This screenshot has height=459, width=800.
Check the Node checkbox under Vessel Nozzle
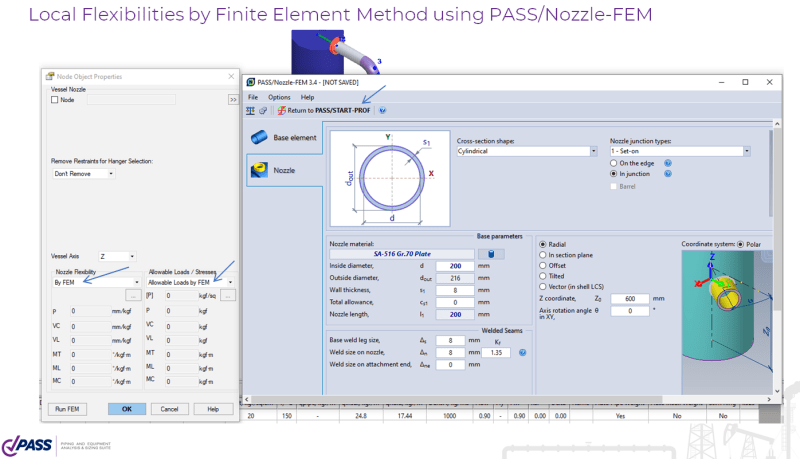(55, 100)
